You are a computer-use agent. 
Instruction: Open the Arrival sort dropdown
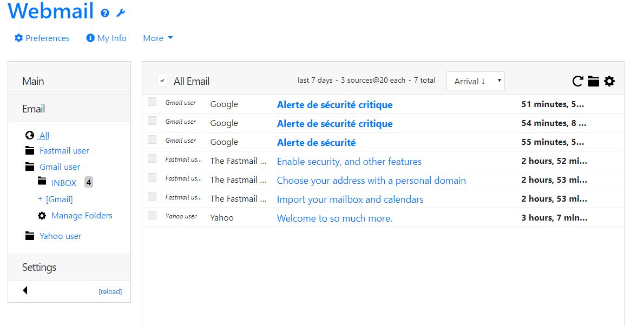475,81
